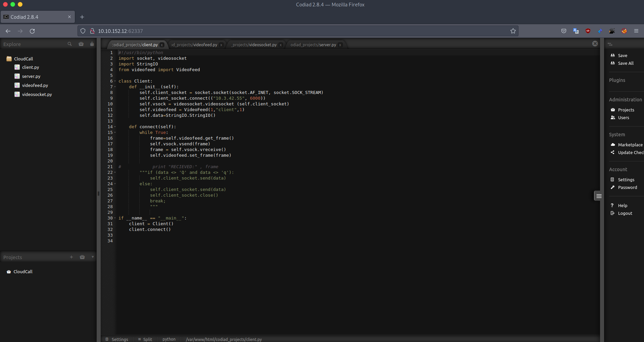
Task: Click the CloudCall folder icon in file tree
Action: 9,59
